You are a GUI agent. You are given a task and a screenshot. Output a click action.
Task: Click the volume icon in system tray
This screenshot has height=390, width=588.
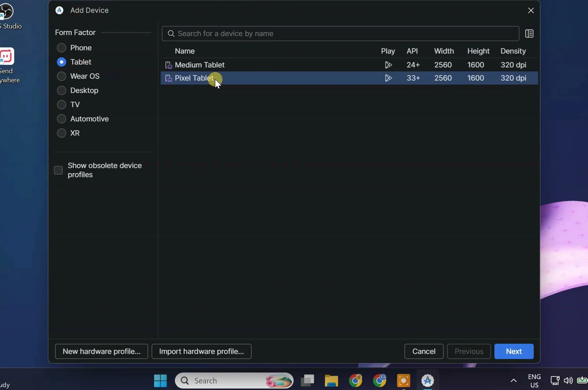568,380
